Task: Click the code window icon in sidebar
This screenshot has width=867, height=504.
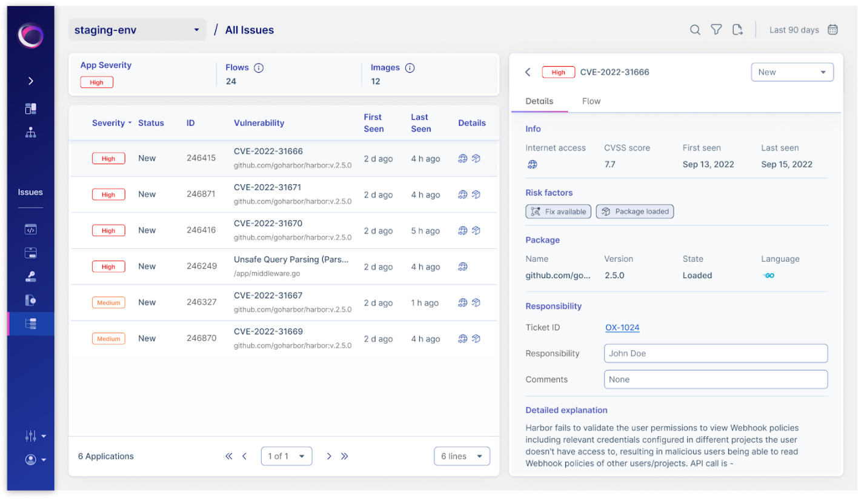Action: [x=31, y=230]
